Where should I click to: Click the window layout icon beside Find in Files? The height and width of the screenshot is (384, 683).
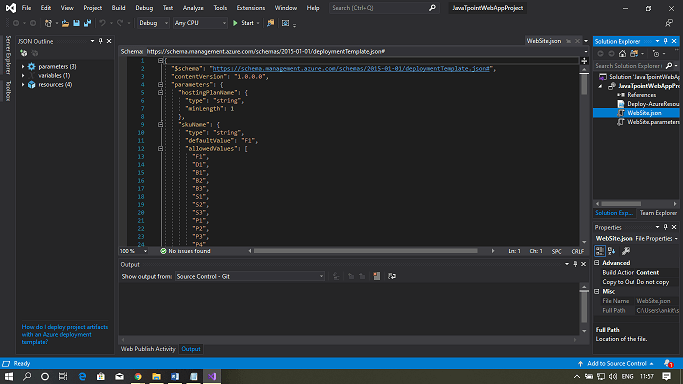click(285, 23)
